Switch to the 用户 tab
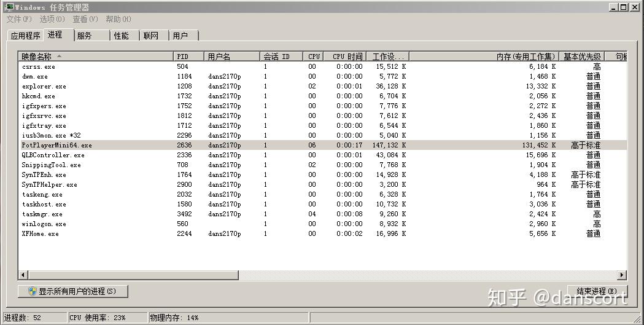This screenshot has height=325, width=644. coord(184,36)
